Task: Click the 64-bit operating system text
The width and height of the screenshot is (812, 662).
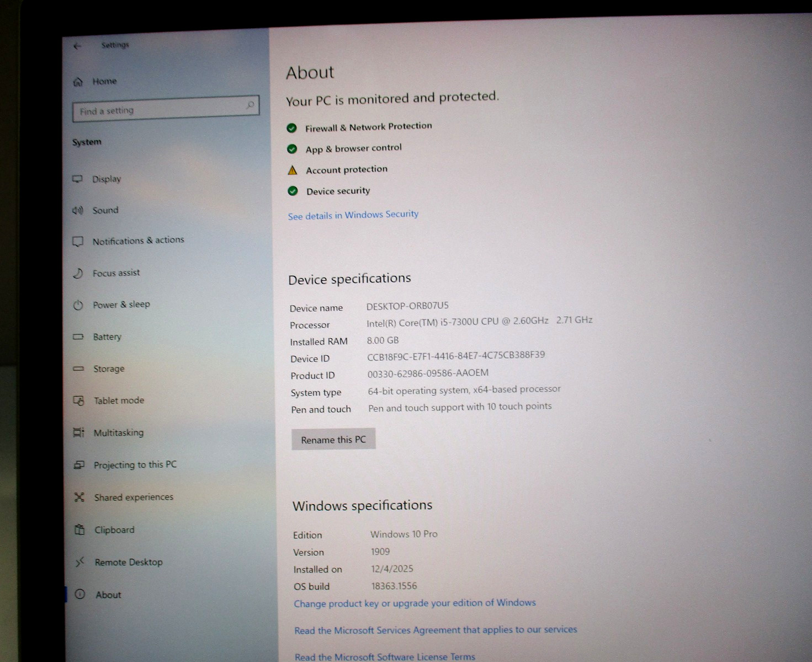Action: point(464,390)
